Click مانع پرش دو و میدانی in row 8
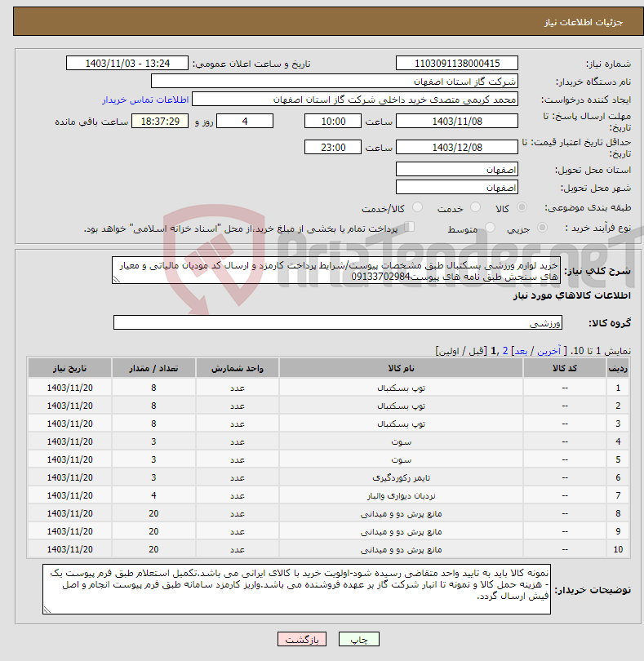This screenshot has height=661, width=644. [x=401, y=513]
